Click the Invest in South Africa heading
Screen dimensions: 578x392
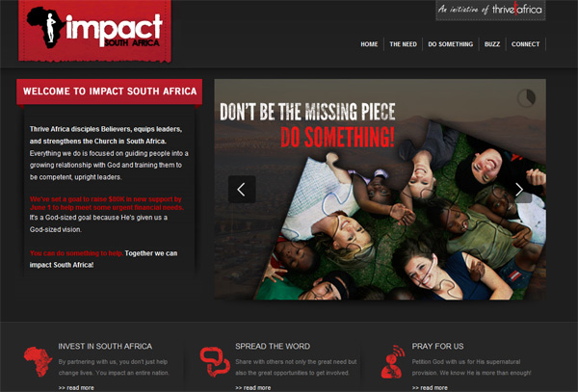coord(105,347)
